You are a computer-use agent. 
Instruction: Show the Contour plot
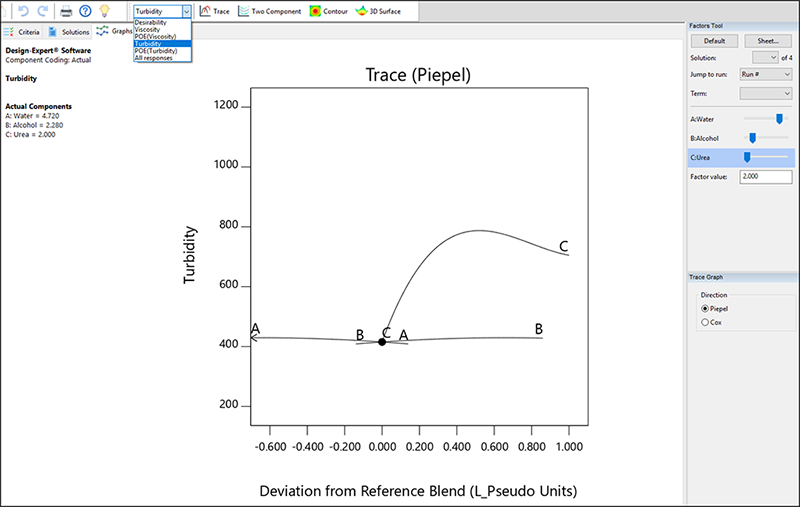point(328,11)
